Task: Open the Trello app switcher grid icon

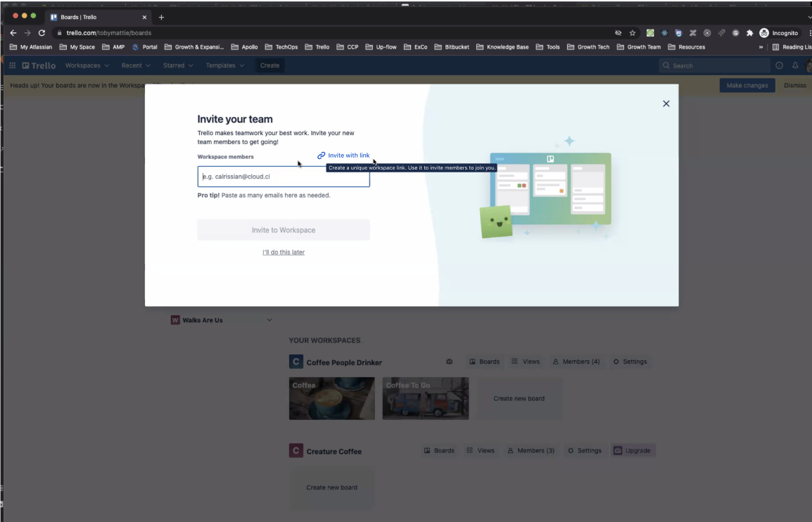Action: pos(12,65)
